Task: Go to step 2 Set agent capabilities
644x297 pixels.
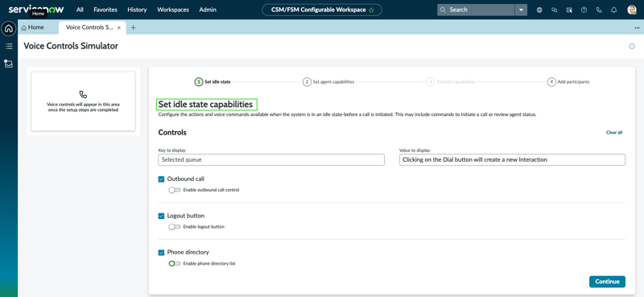Action: tap(328, 82)
